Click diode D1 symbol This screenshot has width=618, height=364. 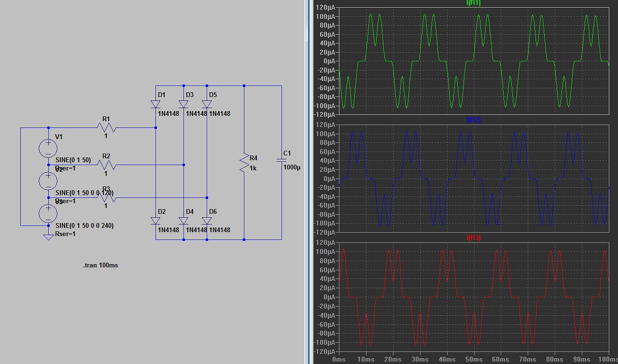click(x=155, y=104)
